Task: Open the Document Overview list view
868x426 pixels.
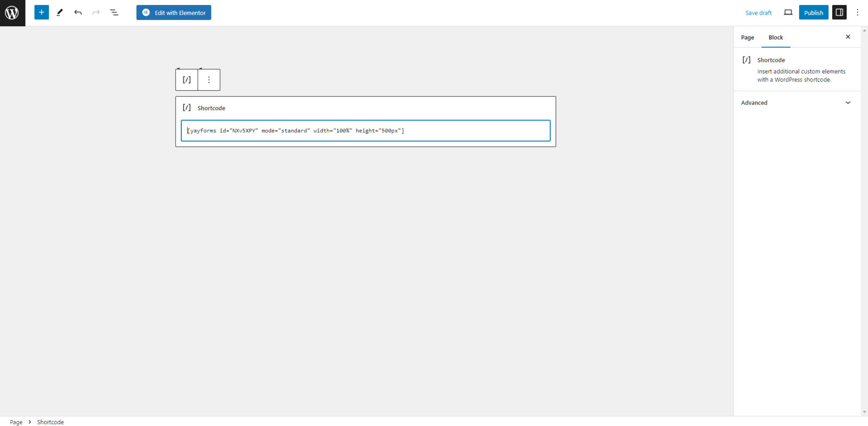Action: (x=114, y=12)
